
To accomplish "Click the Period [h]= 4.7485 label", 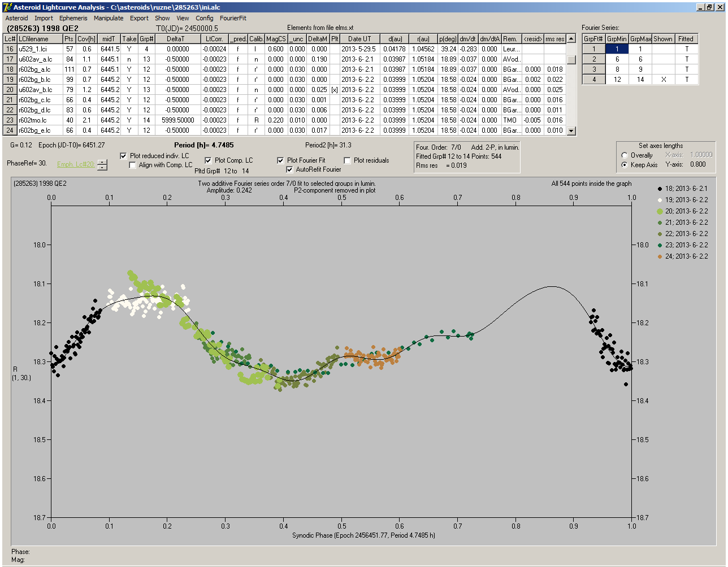I will coord(204,145).
